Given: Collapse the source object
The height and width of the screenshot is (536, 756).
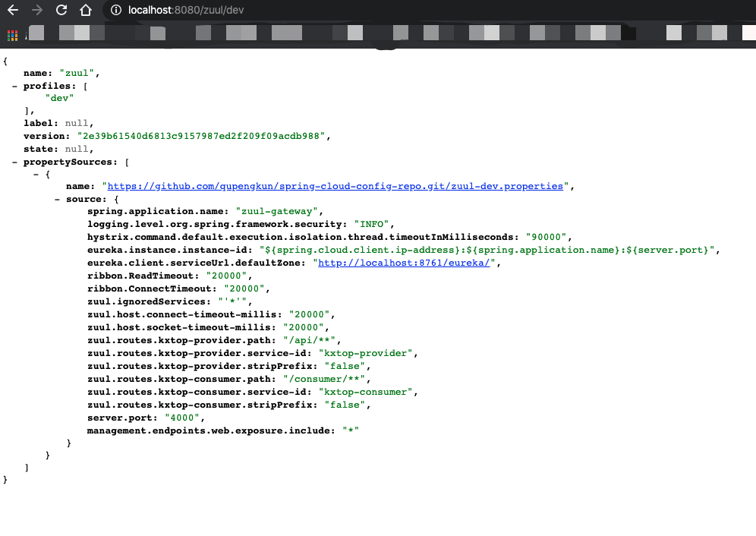Looking at the screenshot, I should (56, 199).
